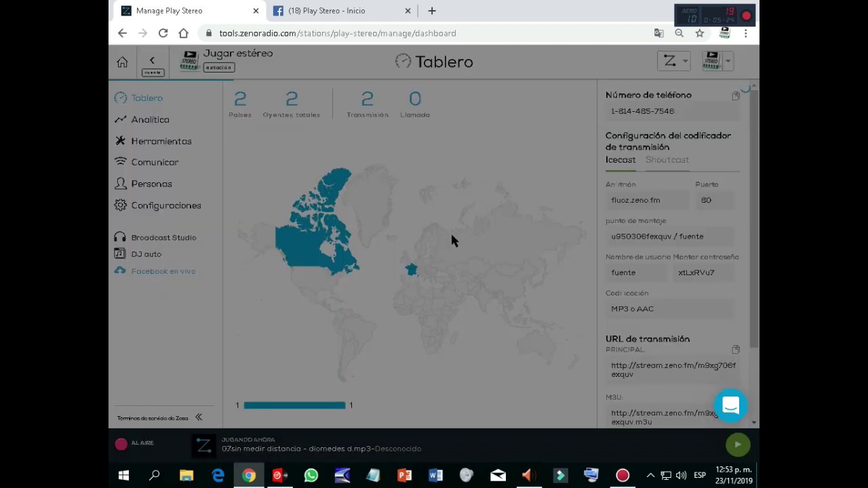Screen dimensions: 868x488
Task: Click browser home button
Action: tap(183, 33)
